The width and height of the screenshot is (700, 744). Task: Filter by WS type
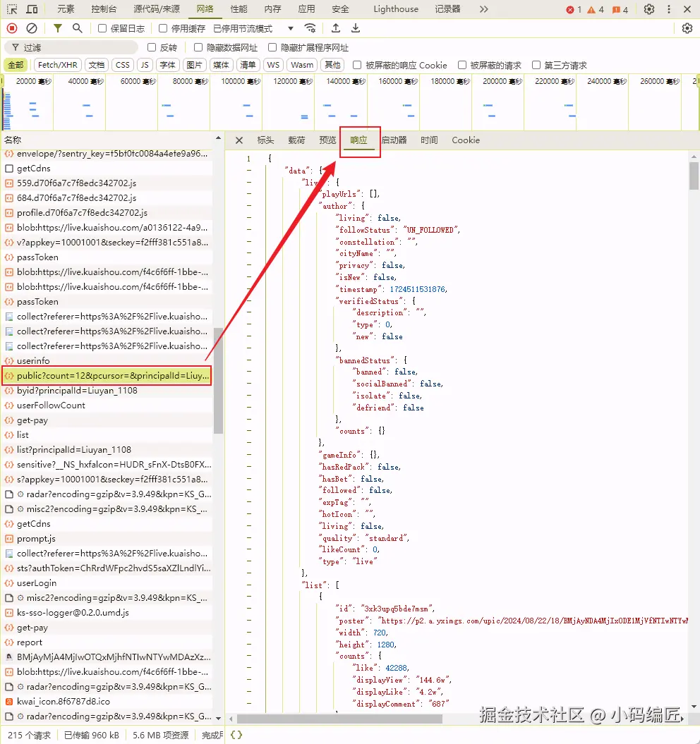(x=273, y=65)
